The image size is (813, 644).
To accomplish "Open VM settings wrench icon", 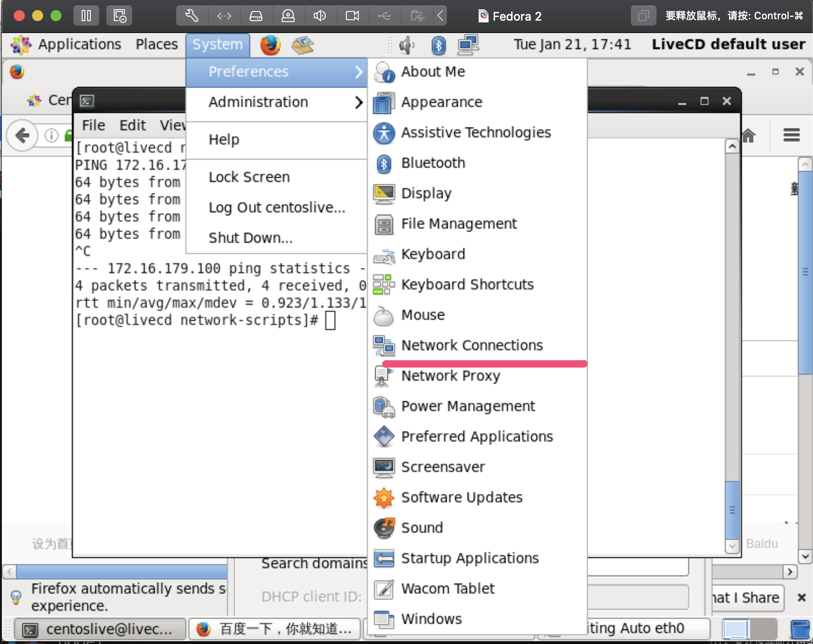I will pyautogui.click(x=192, y=16).
